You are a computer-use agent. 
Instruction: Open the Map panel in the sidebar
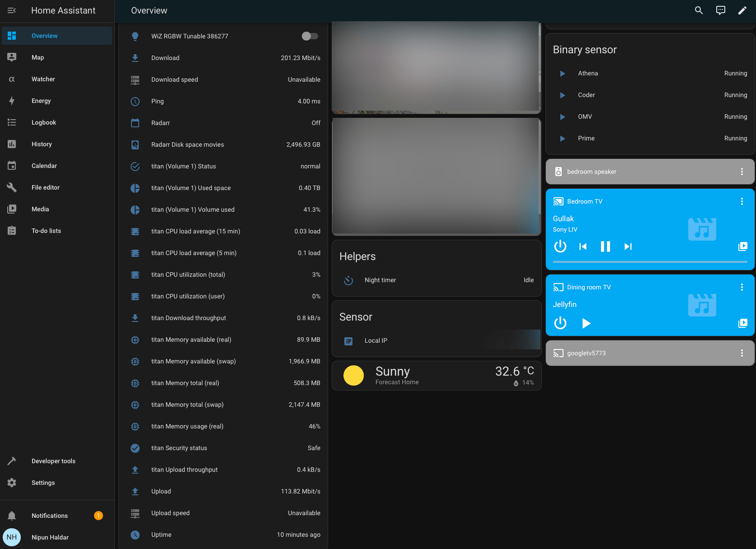(38, 57)
